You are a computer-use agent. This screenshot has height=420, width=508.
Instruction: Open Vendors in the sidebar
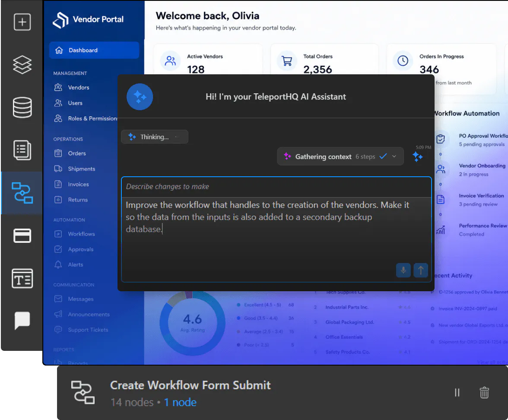pyautogui.click(x=79, y=87)
